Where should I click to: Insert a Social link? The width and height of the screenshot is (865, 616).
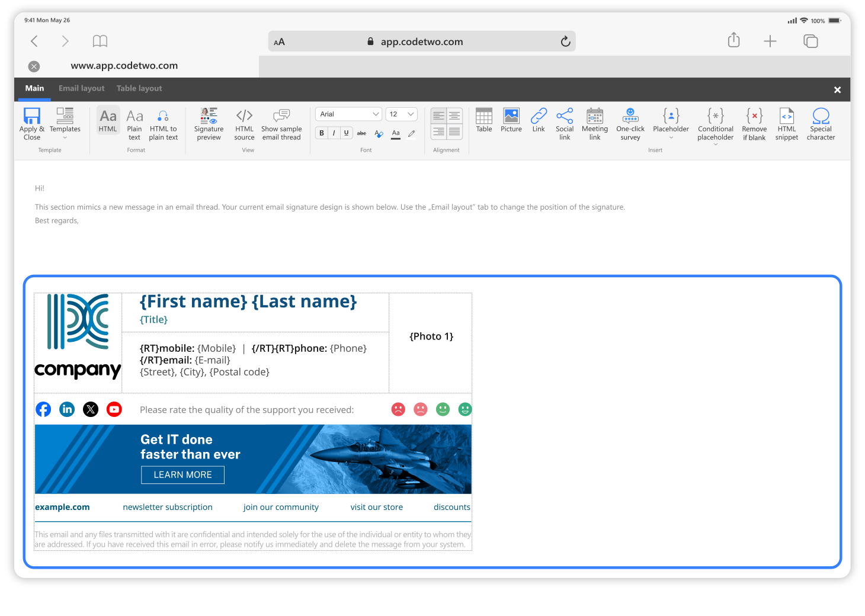565,124
